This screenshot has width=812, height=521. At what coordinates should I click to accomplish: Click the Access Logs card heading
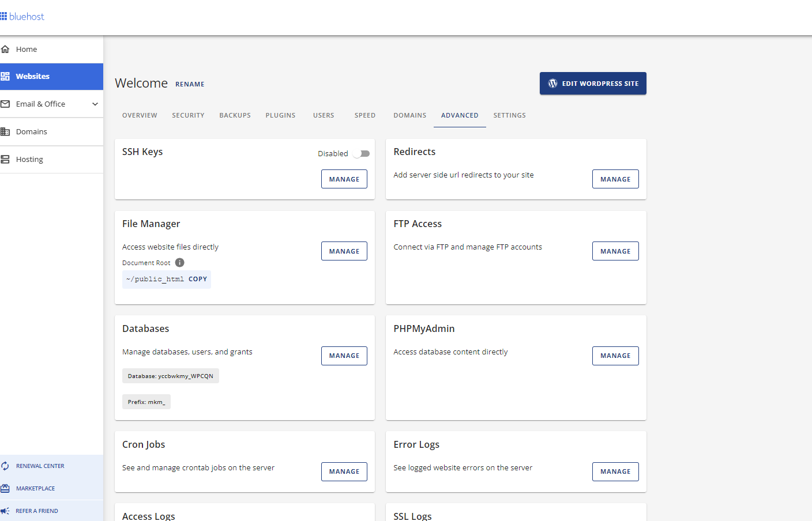pyautogui.click(x=149, y=516)
